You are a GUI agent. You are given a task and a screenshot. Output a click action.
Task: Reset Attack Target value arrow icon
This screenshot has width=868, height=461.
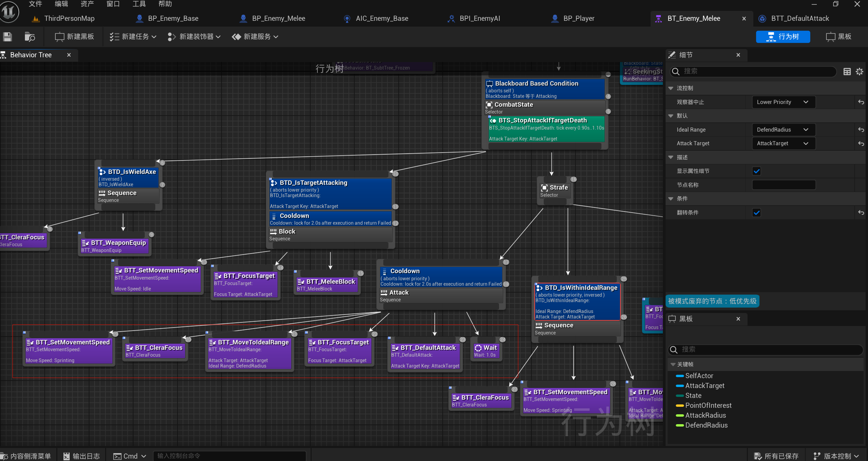tap(861, 144)
